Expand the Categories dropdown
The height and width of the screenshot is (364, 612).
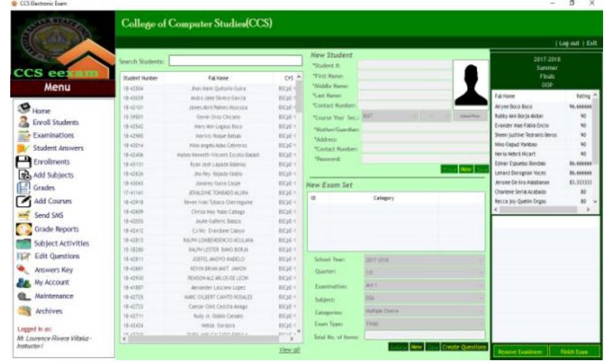[x=425, y=312]
